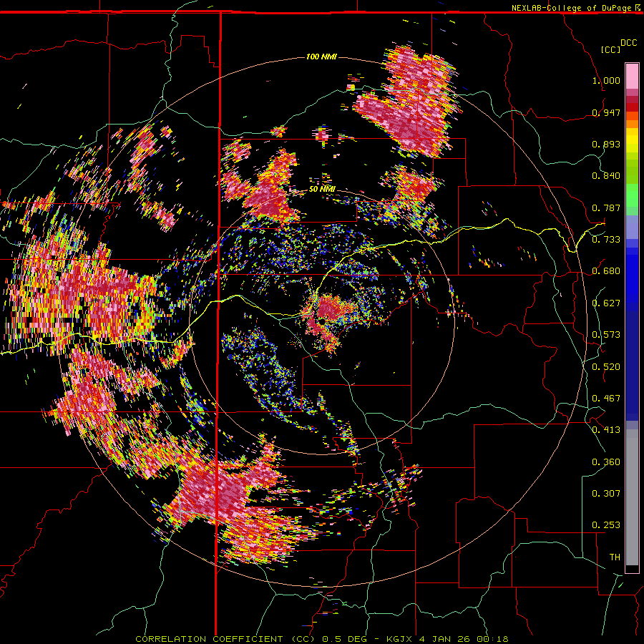The width and height of the screenshot is (644, 644).
Task: Click the KGJX radar site identifier
Action: 401,639
